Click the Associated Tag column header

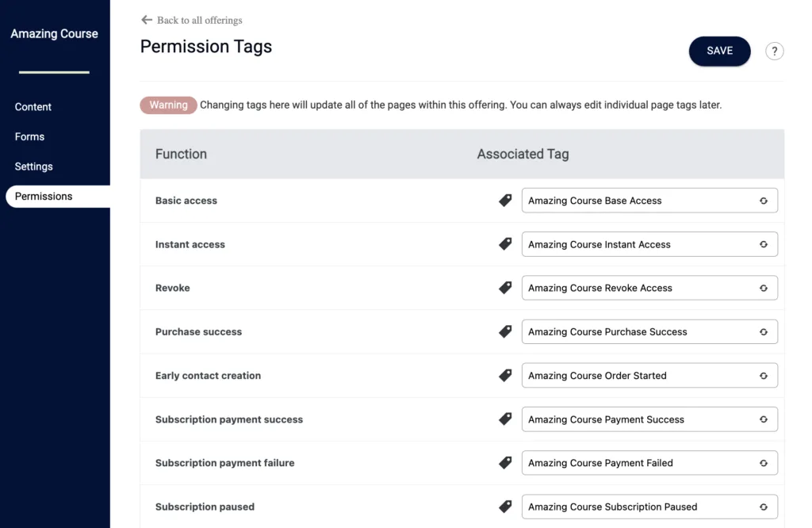[x=523, y=154]
